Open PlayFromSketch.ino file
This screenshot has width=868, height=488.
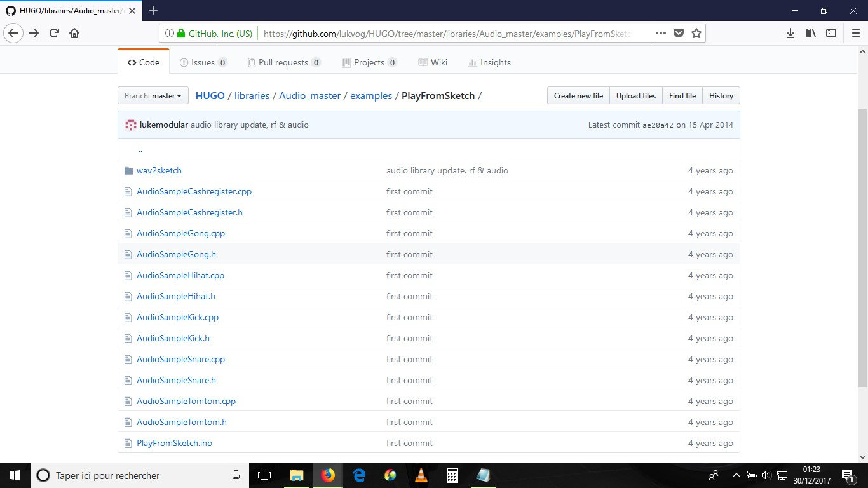coord(174,443)
